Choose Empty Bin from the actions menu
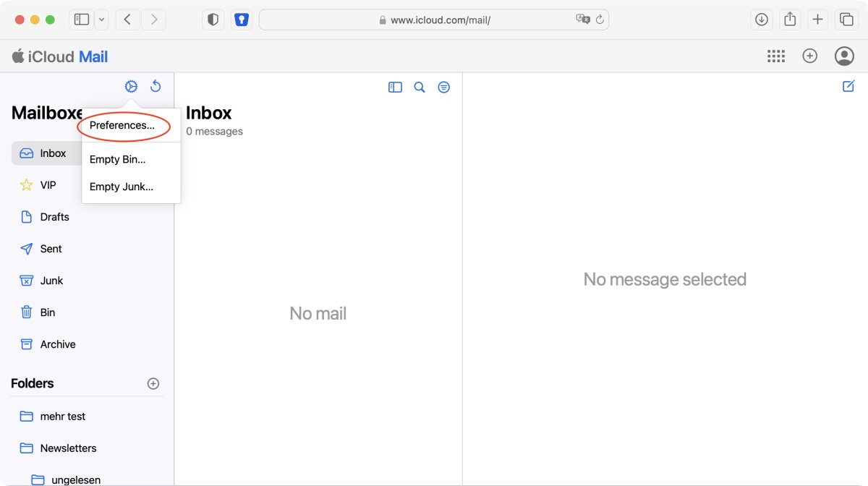Image resolution: width=868 pixels, height=486 pixels. pyautogui.click(x=117, y=159)
